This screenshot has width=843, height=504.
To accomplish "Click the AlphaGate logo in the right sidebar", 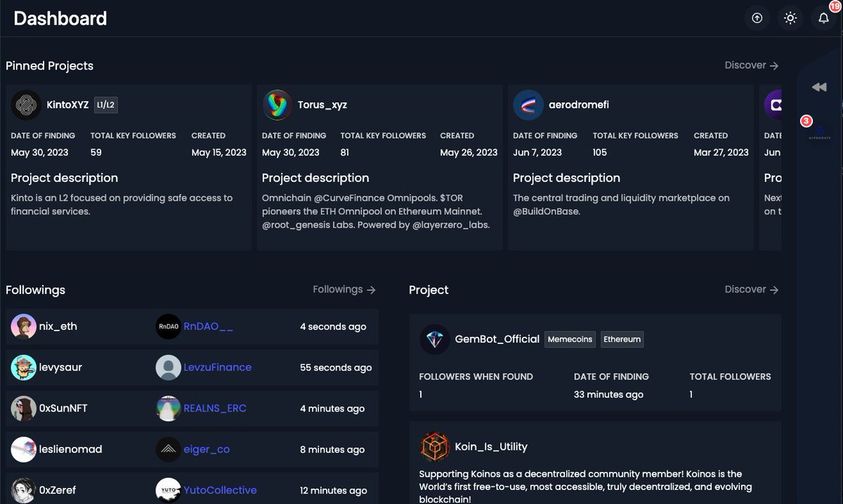I will (x=820, y=131).
